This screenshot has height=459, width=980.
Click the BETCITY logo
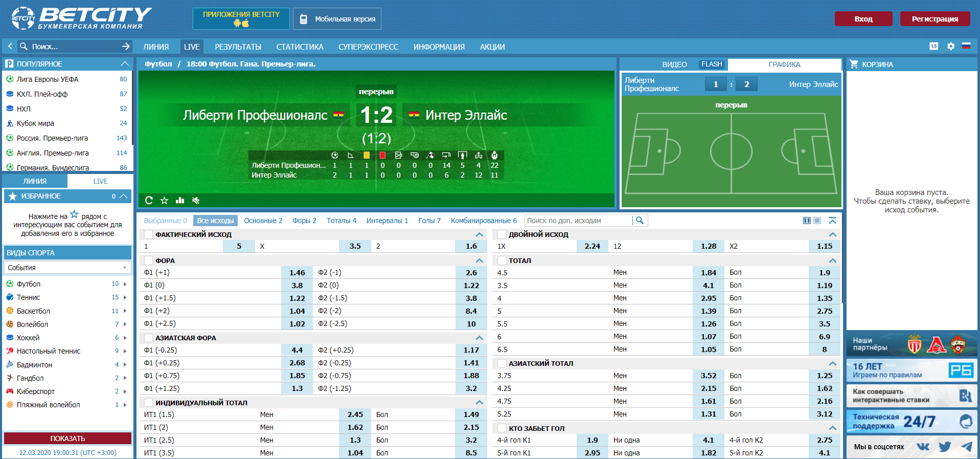click(82, 18)
